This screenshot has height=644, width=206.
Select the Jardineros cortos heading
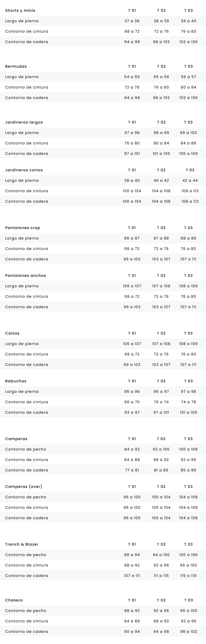(x=24, y=170)
